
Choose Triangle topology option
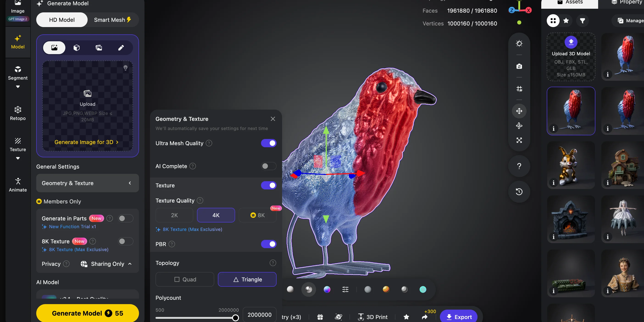(247, 279)
